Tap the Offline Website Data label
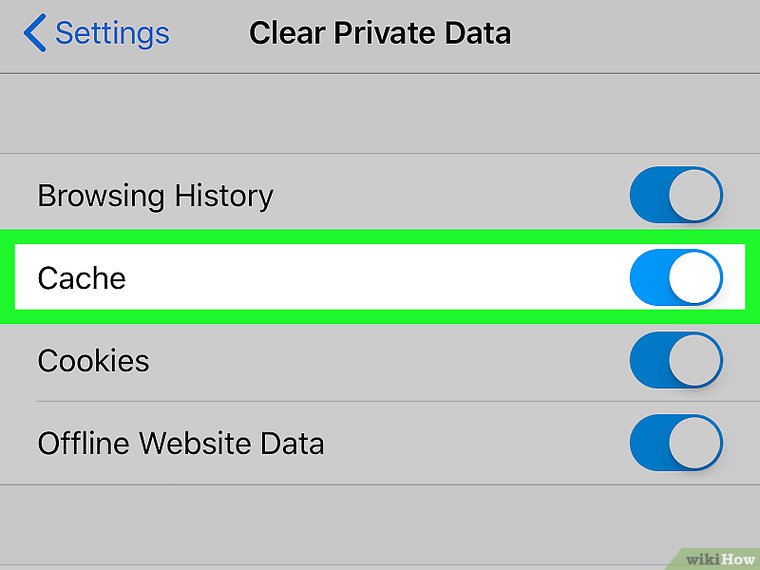 tap(181, 443)
